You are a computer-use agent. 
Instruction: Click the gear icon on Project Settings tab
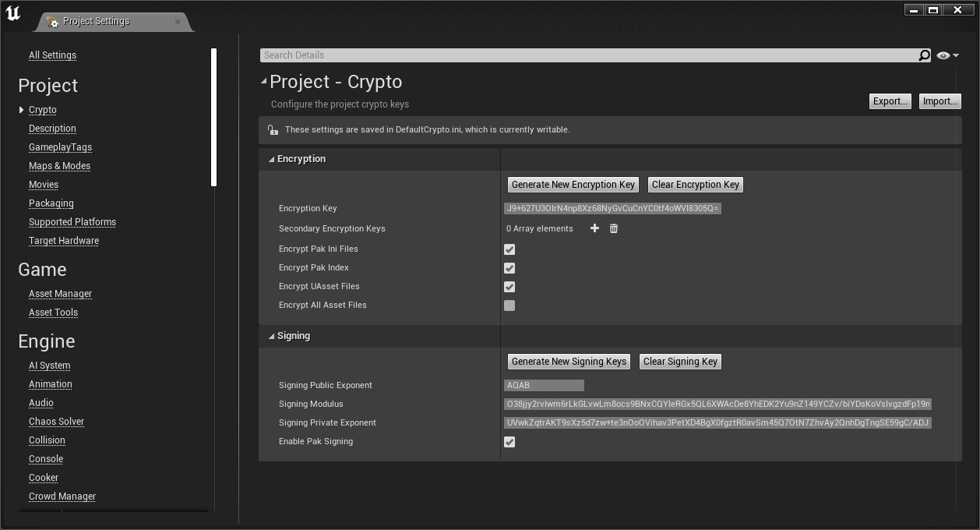pos(53,23)
